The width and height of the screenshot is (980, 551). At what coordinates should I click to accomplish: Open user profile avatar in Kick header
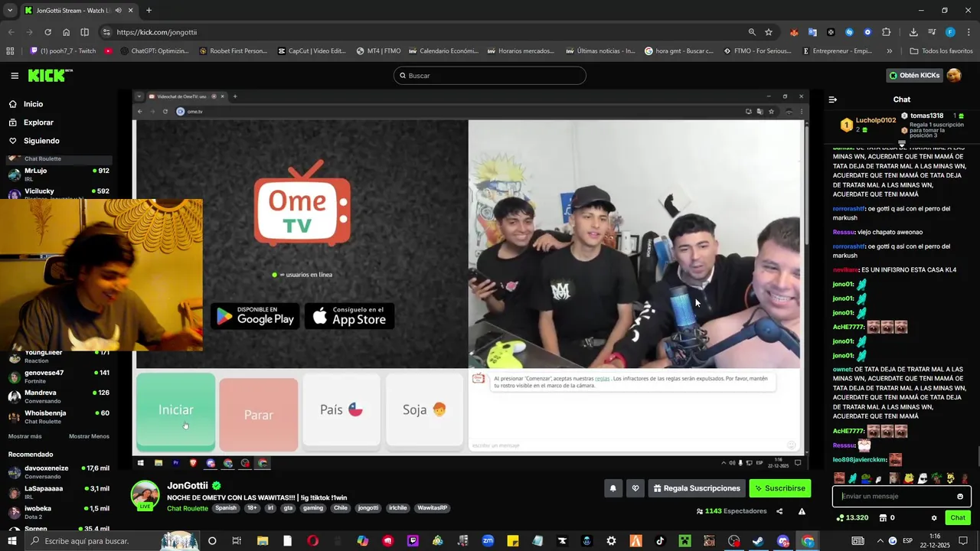pos(954,75)
